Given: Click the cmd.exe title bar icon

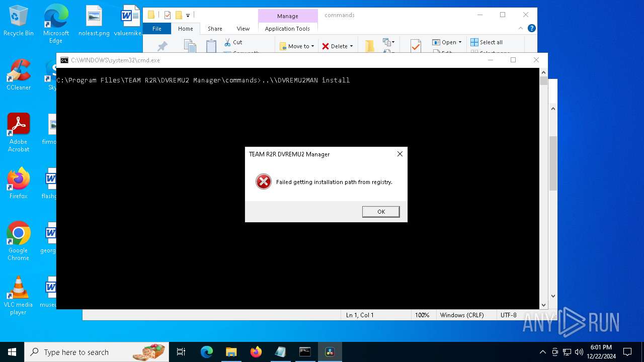Looking at the screenshot, I should coord(64,60).
